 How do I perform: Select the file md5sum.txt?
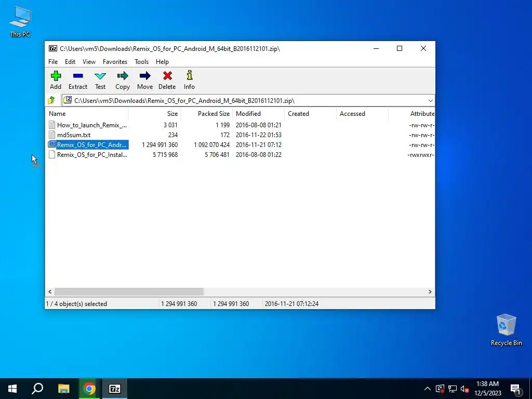[74, 135]
